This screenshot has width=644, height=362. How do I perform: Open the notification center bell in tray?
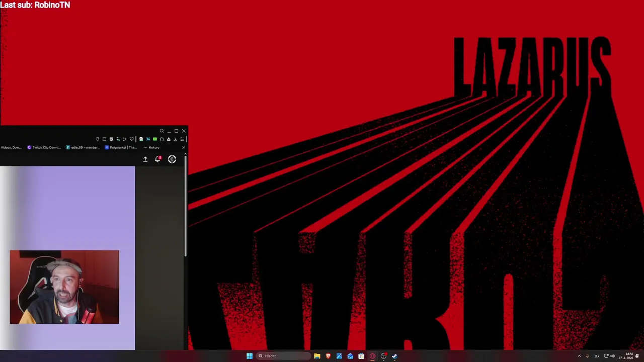[x=637, y=356]
